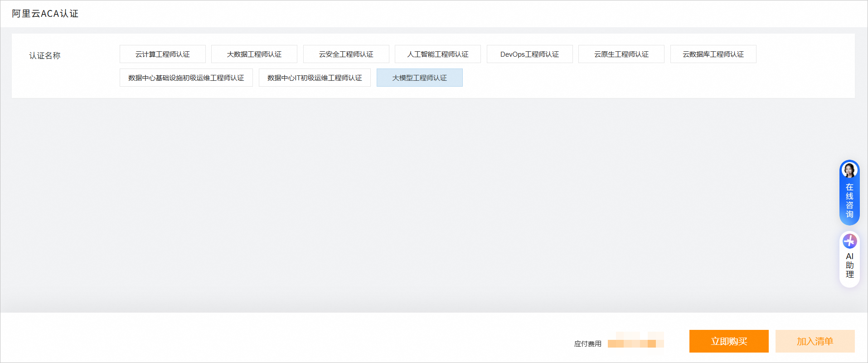This screenshot has width=868, height=363.
Task: Select 数据中心基础设施初级运维工程师认证 option
Action: [x=186, y=78]
